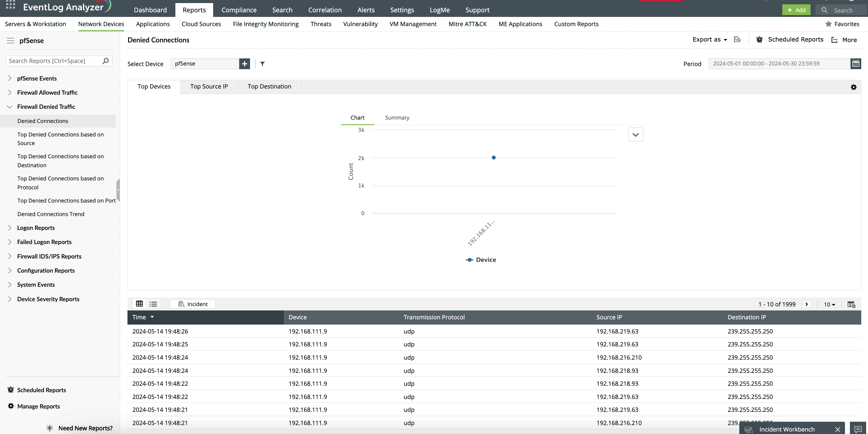Open the filter funnel icon
Screen dimensions: 868x434
tap(263, 64)
